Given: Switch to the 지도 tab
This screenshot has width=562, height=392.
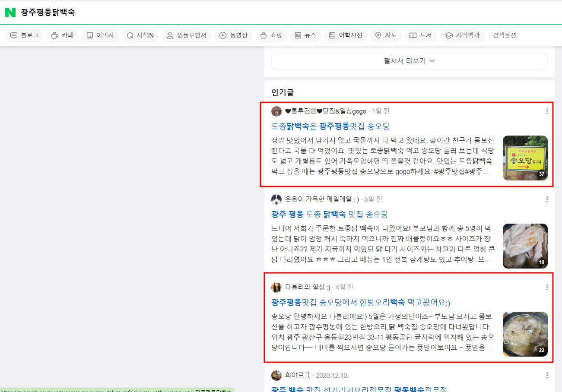Looking at the screenshot, I should tap(386, 35).
